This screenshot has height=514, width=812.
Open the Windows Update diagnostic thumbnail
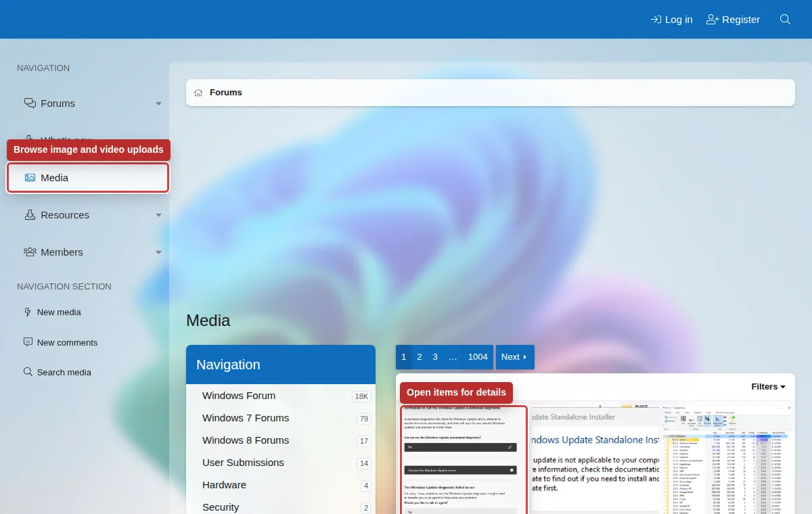click(464, 460)
